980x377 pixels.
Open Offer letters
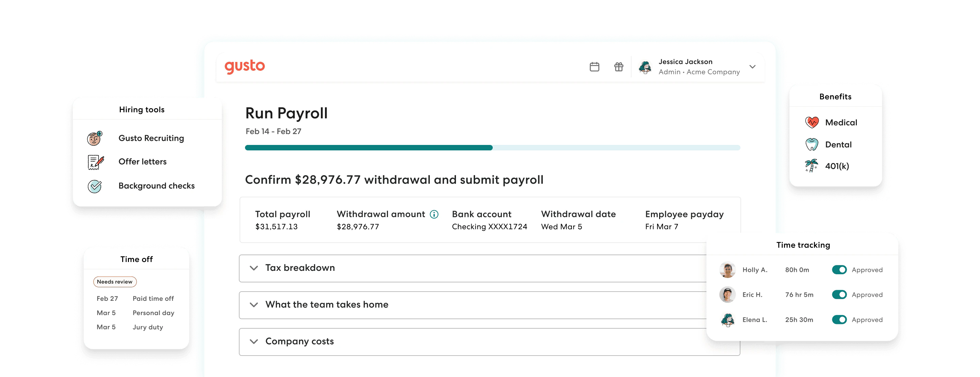(x=143, y=162)
